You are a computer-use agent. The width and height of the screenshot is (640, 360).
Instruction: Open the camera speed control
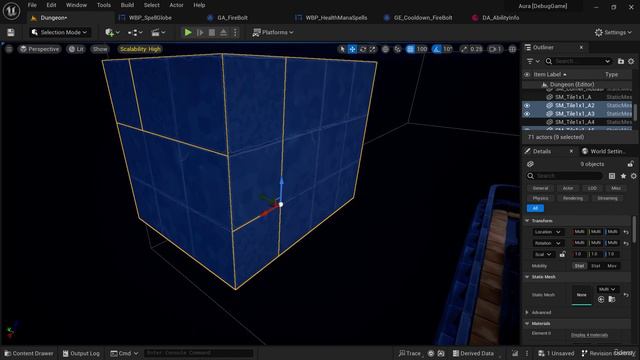coord(495,49)
